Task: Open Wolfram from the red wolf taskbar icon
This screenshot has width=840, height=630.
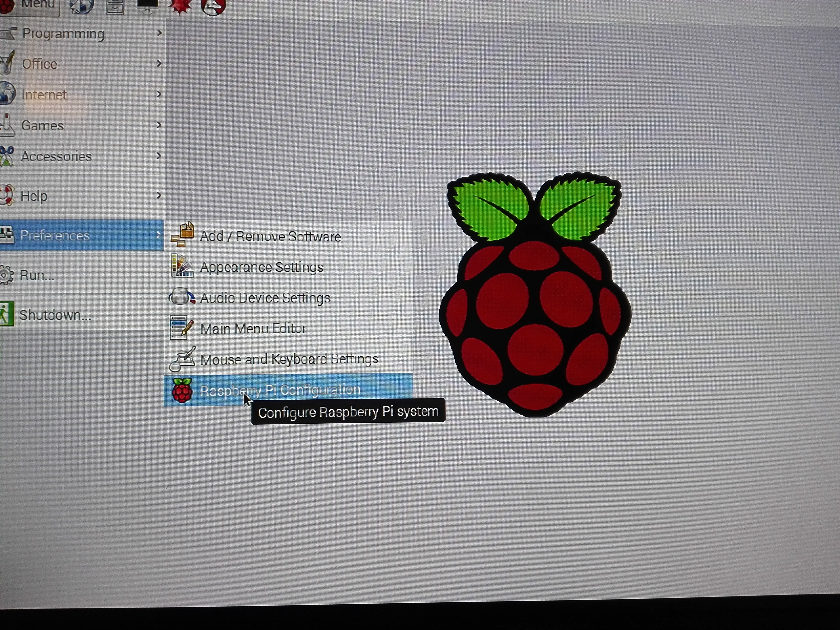Action: pos(213,7)
